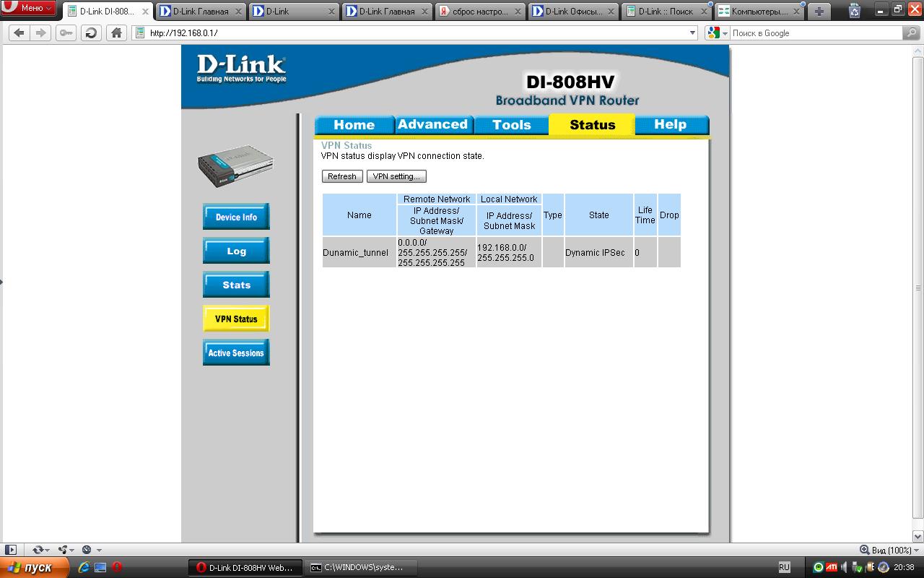Click the D-Link logo in the header
This screenshot has height=578, width=924.
pos(241,69)
